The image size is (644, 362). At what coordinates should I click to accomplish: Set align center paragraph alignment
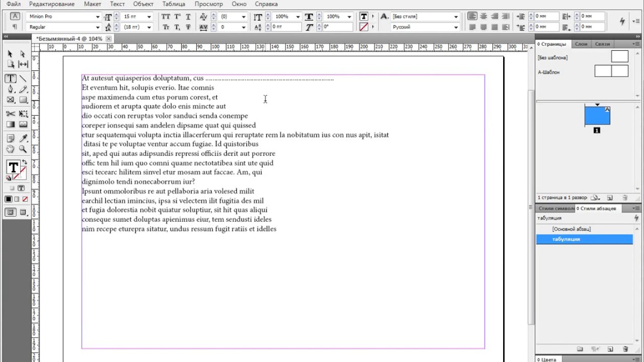pyautogui.click(x=484, y=16)
